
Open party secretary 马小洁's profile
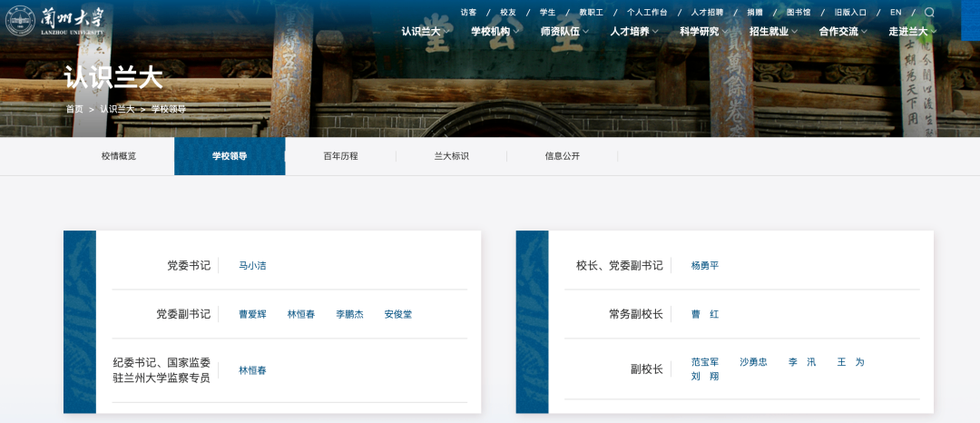(x=252, y=266)
